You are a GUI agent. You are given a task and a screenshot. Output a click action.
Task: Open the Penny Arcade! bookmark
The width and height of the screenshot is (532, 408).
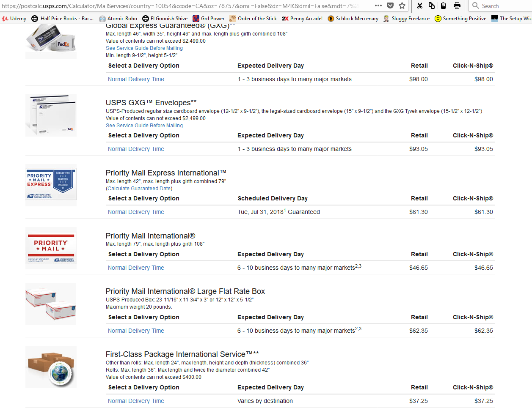(x=302, y=19)
